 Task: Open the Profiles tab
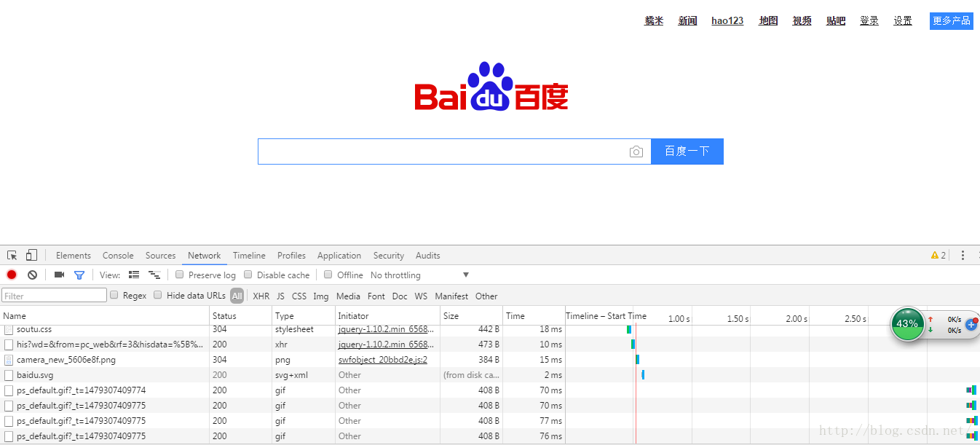[292, 256]
